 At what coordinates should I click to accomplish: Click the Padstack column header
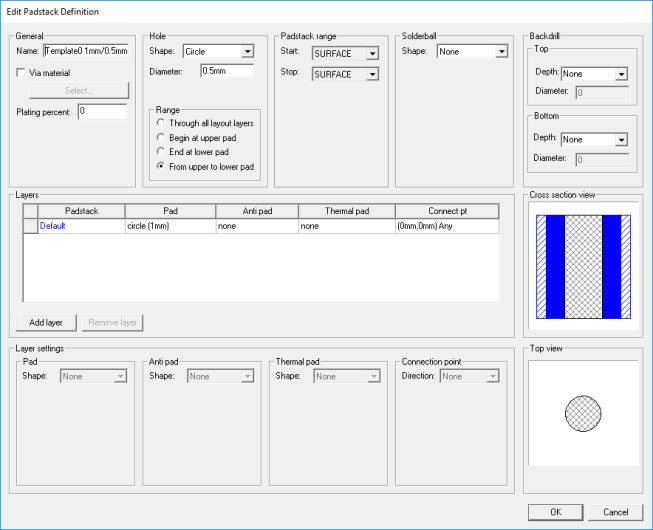(x=82, y=211)
